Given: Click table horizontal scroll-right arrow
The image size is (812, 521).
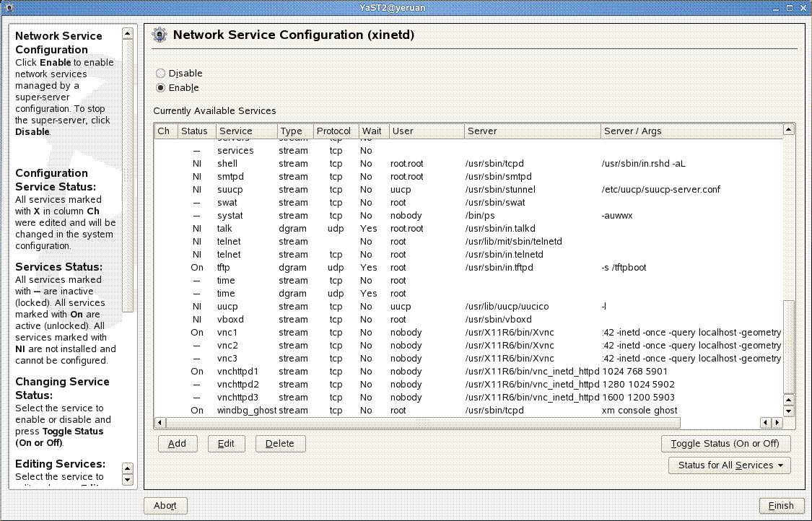Looking at the screenshot, I should (777, 422).
